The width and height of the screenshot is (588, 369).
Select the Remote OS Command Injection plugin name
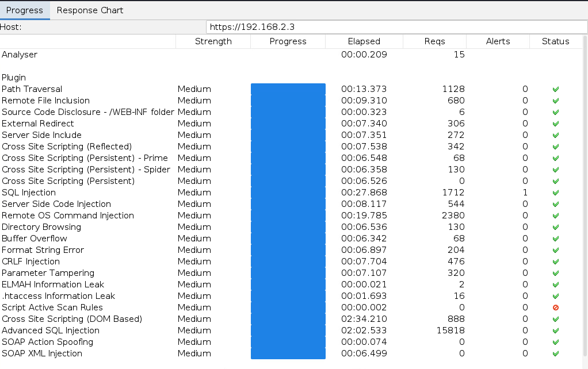68,216
